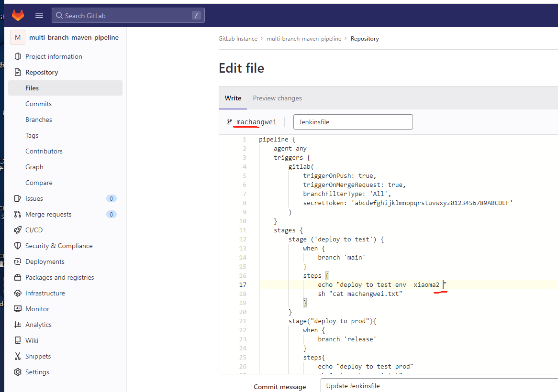The image size is (558, 392).
Task: Click the branchFilterType: 'All' line
Action: pos(347,194)
